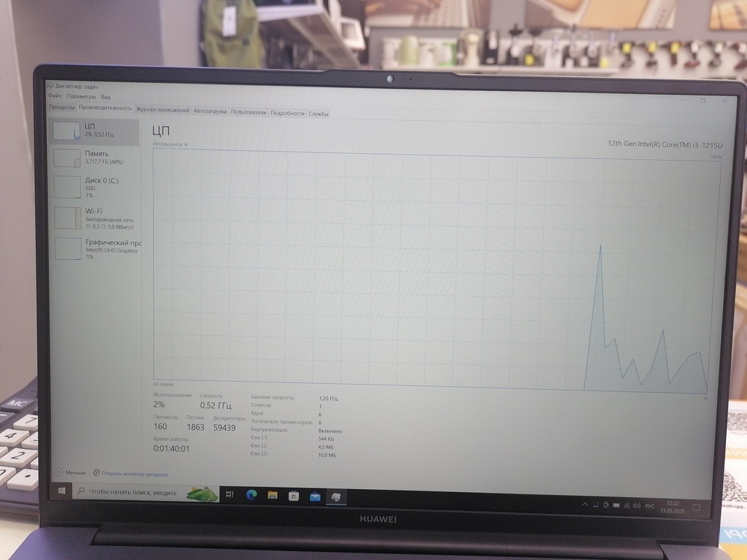
Task: Click the Базовая скорость 1,20 ГГц value
Action: point(328,399)
